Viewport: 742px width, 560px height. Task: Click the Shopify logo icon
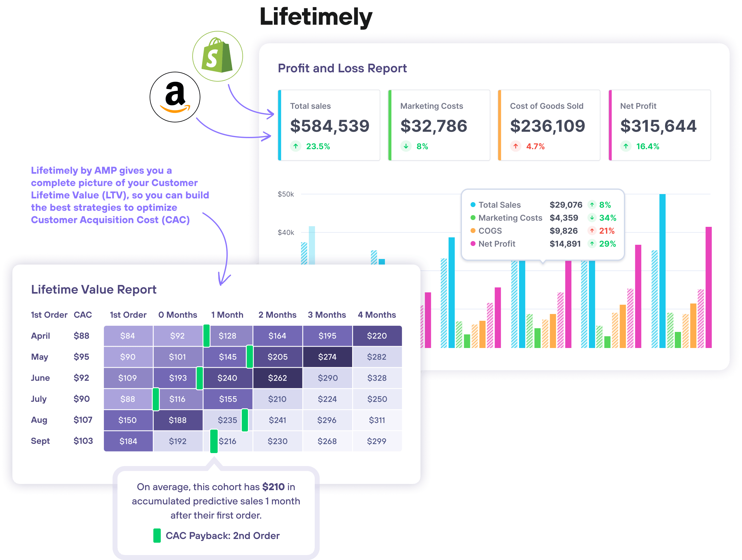(x=217, y=56)
